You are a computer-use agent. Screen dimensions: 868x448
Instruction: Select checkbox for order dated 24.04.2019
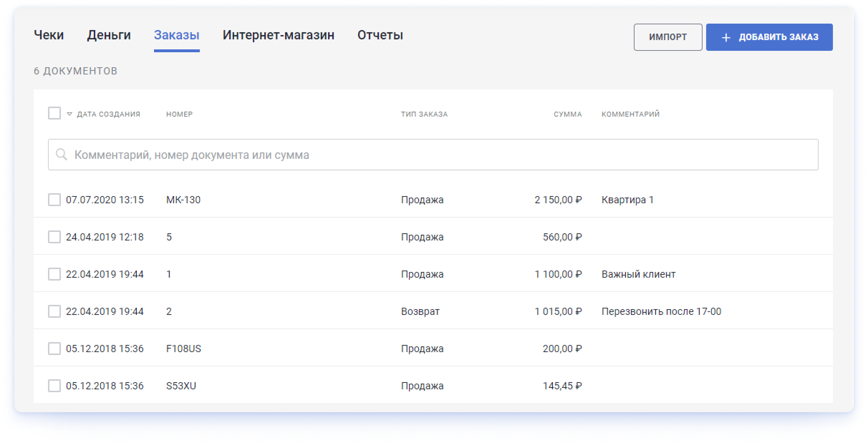point(54,237)
